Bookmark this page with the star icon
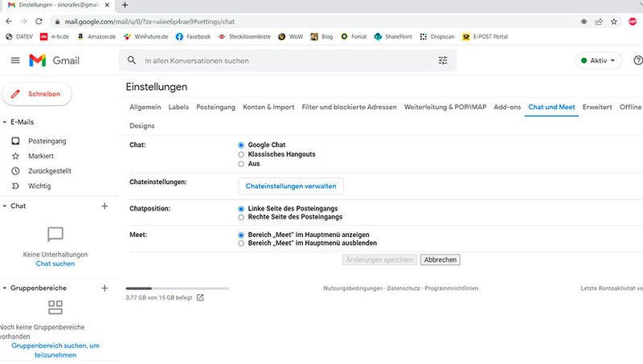 coord(614,22)
